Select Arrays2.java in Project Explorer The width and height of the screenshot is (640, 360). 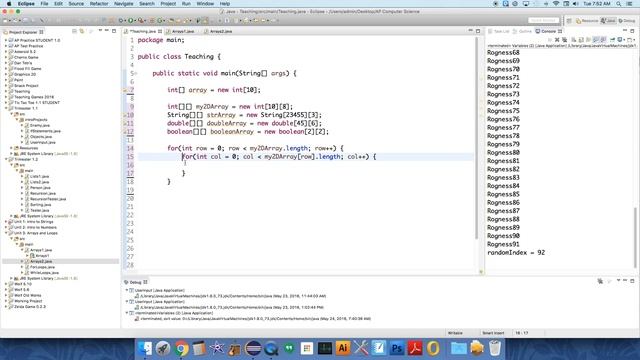click(41, 261)
